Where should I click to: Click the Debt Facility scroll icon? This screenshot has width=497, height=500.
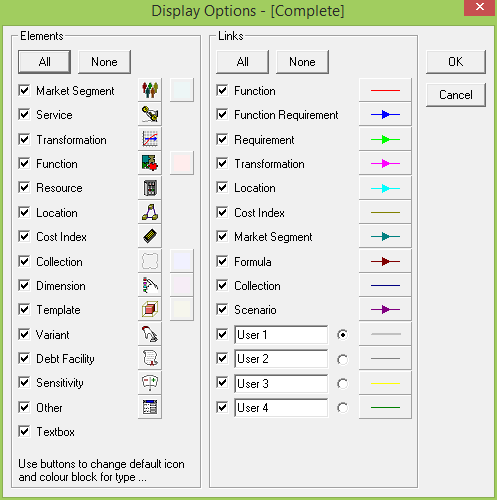coord(150,358)
